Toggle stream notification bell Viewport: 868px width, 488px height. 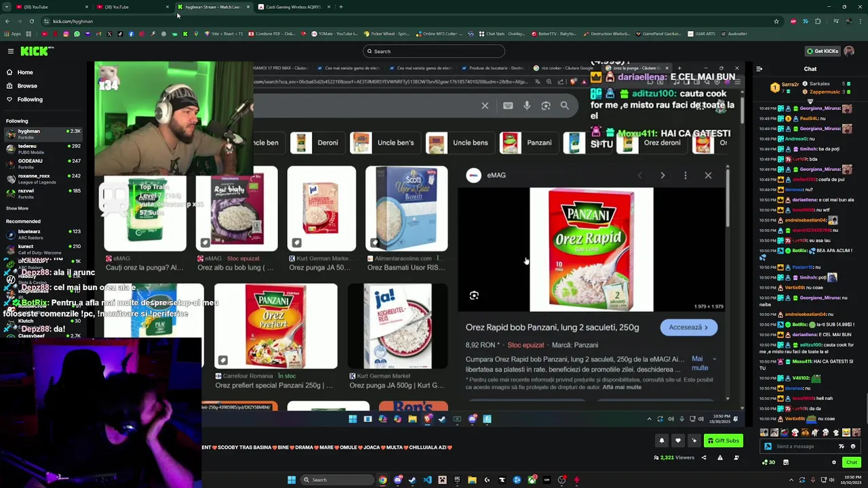[662, 441]
